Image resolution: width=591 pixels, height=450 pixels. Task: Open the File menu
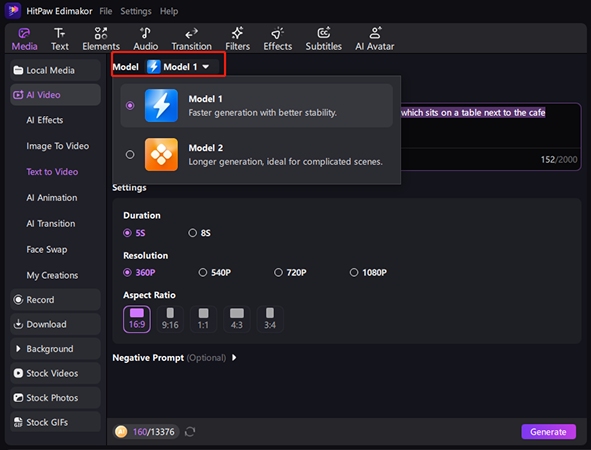106,11
